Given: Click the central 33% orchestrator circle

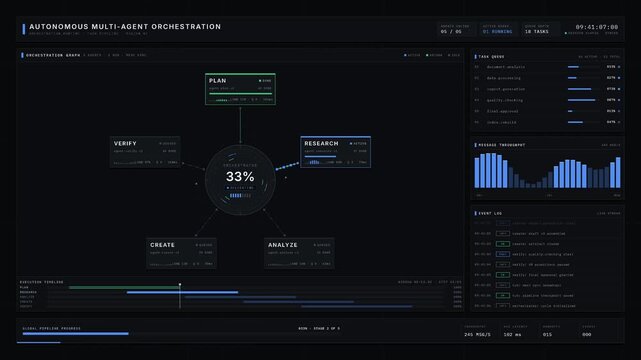Looking at the screenshot, I should (240, 180).
